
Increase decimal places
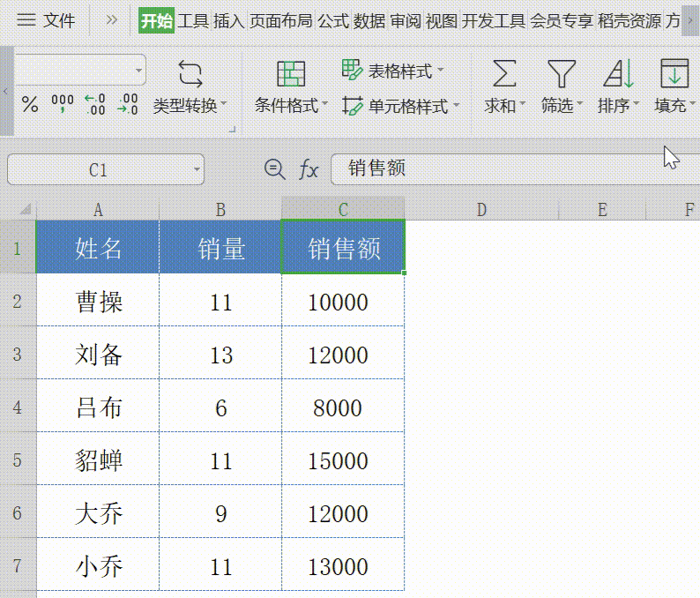[95, 104]
